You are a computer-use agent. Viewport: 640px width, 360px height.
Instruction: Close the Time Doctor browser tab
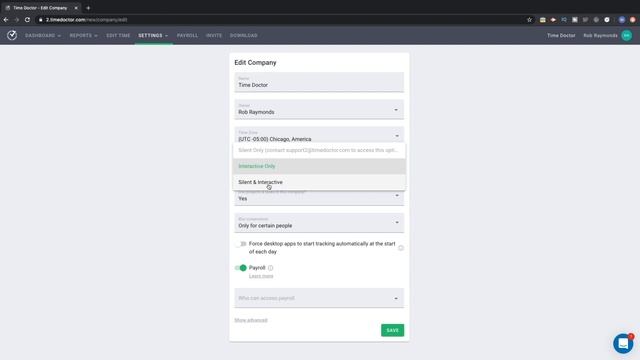pyautogui.click(x=76, y=8)
